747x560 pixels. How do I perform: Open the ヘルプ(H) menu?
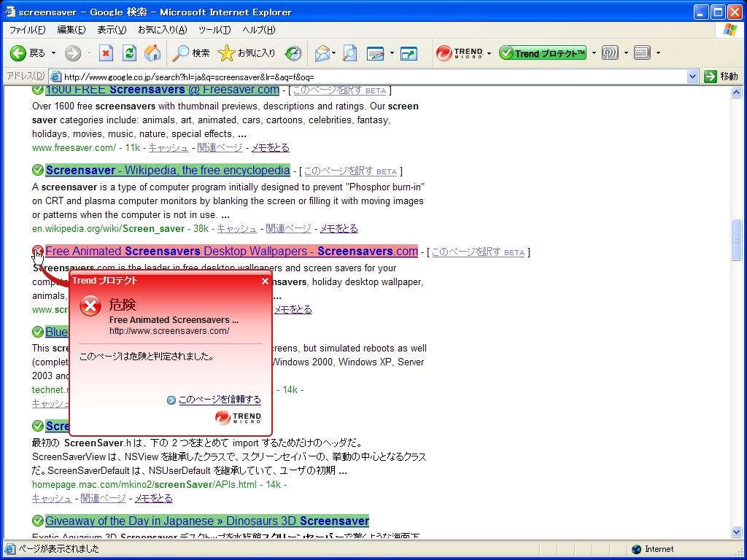tap(259, 29)
